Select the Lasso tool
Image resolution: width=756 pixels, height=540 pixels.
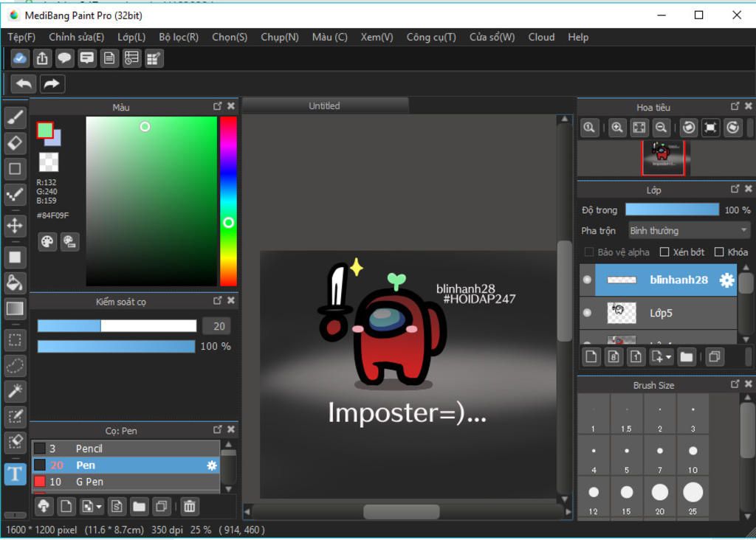(x=15, y=365)
